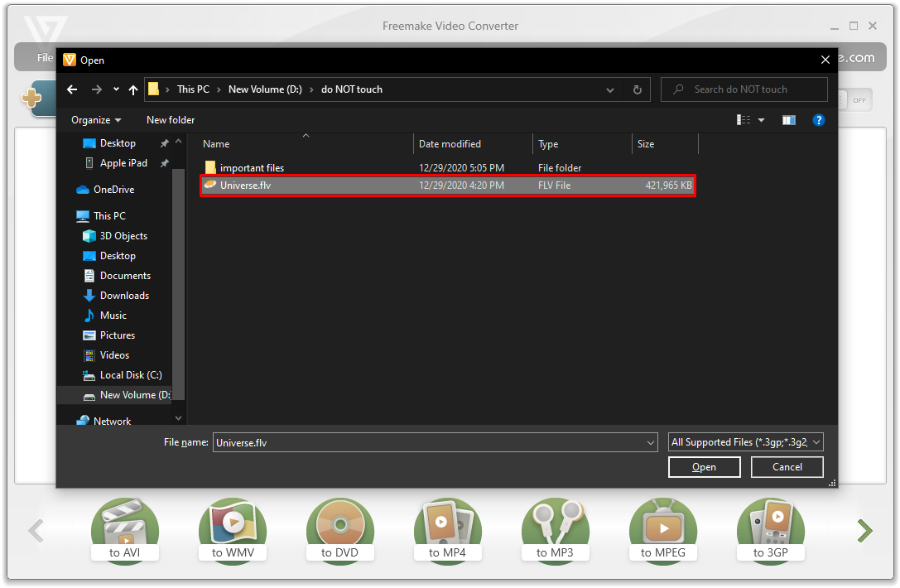Viewport: 900px width, 588px height.
Task: Pick the 'to 3GP' mobile format icon
Action: click(770, 529)
